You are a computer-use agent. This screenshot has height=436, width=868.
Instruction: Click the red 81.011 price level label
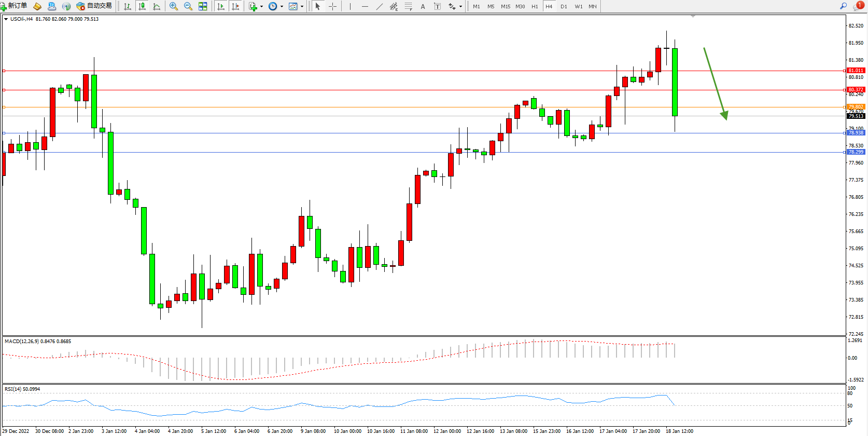[856, 71]
